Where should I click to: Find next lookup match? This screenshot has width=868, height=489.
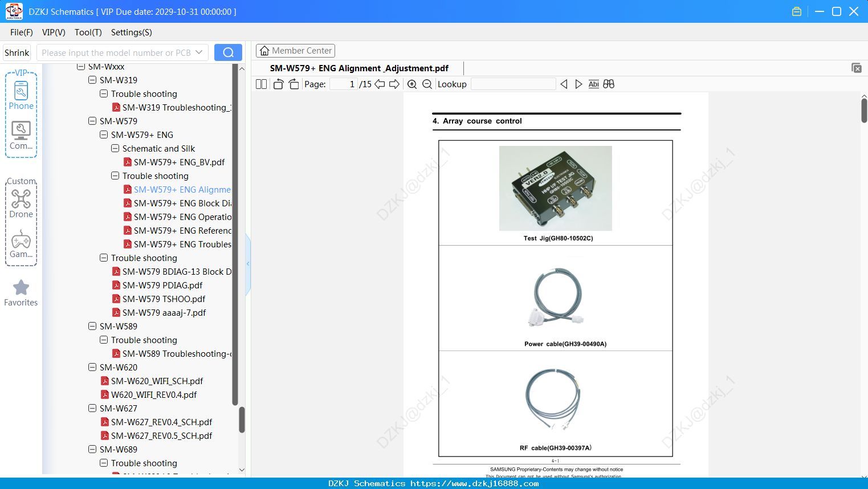[578, 84]
